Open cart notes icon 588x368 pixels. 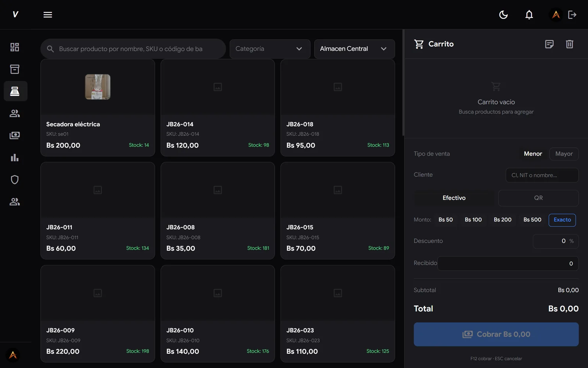tap(549, 44)
